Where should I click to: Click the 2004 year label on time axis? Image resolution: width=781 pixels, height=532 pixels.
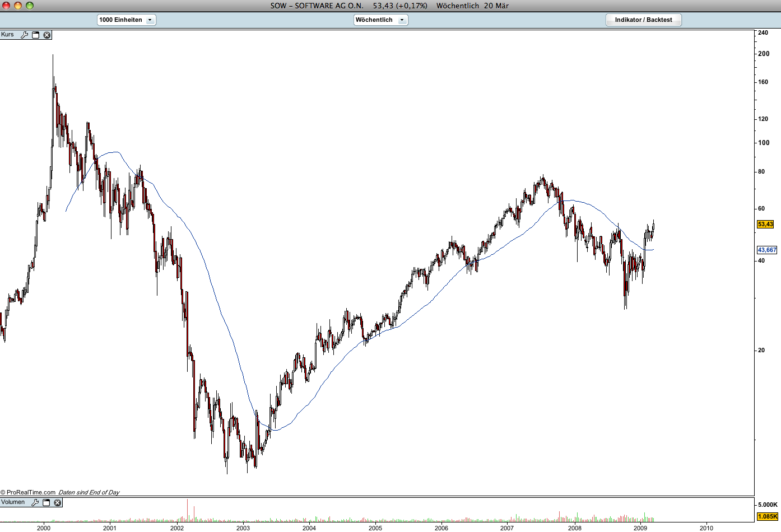point(309,528)
